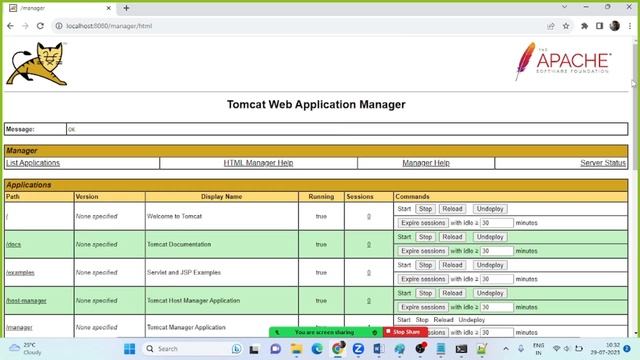
Task: Open Wi-Fi network settings in tray
Action: (556, 349)
